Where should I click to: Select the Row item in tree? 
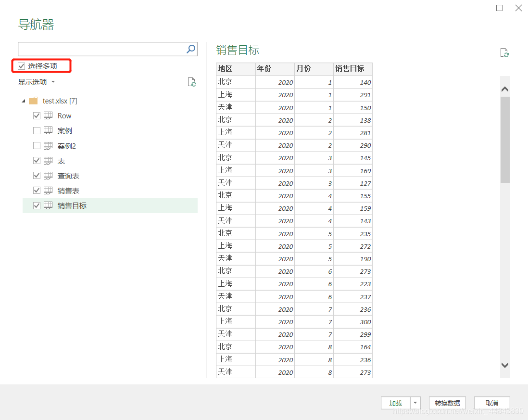[64, 116]
